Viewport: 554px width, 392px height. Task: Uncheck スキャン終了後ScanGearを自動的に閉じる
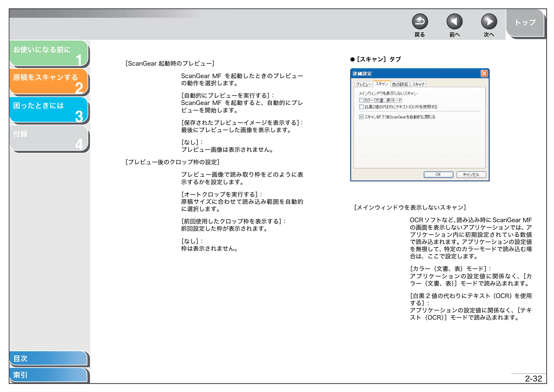[361, 117]
